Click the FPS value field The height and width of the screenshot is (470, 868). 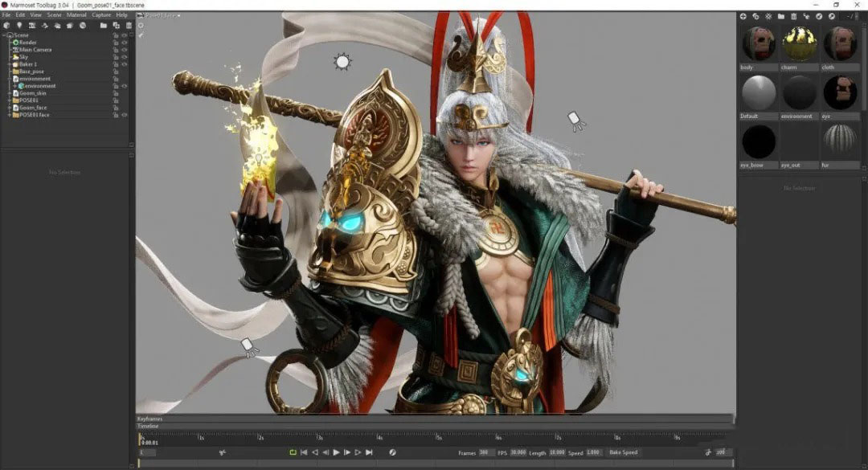(518, 453)
